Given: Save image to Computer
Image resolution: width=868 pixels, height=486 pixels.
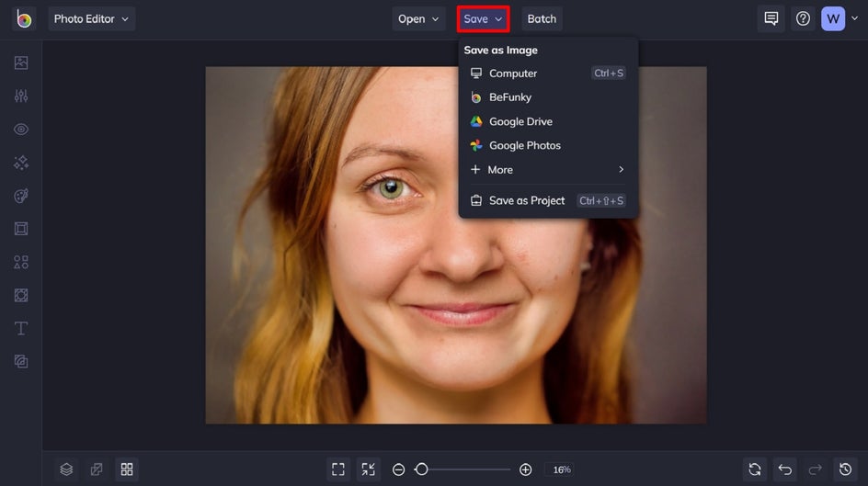Looking at the screenshot, I should [x=547, y=73].
